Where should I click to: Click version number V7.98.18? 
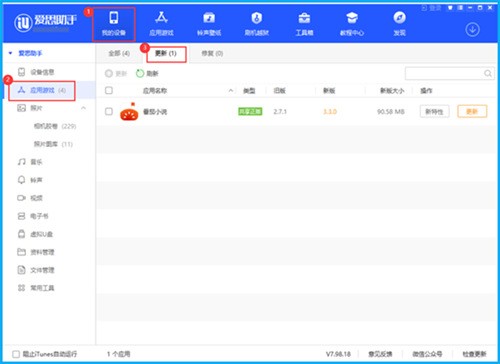pyautogui.click(x=338, y=354)
